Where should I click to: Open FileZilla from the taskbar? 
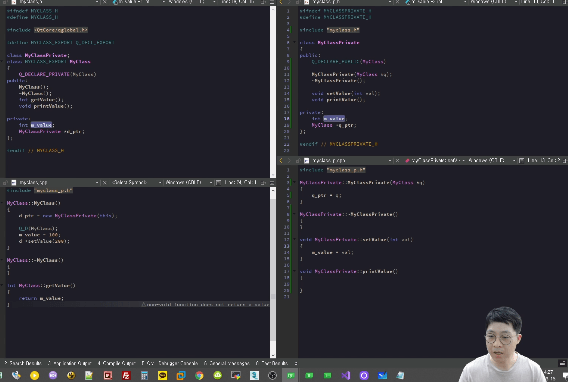(x=126, y=375)
